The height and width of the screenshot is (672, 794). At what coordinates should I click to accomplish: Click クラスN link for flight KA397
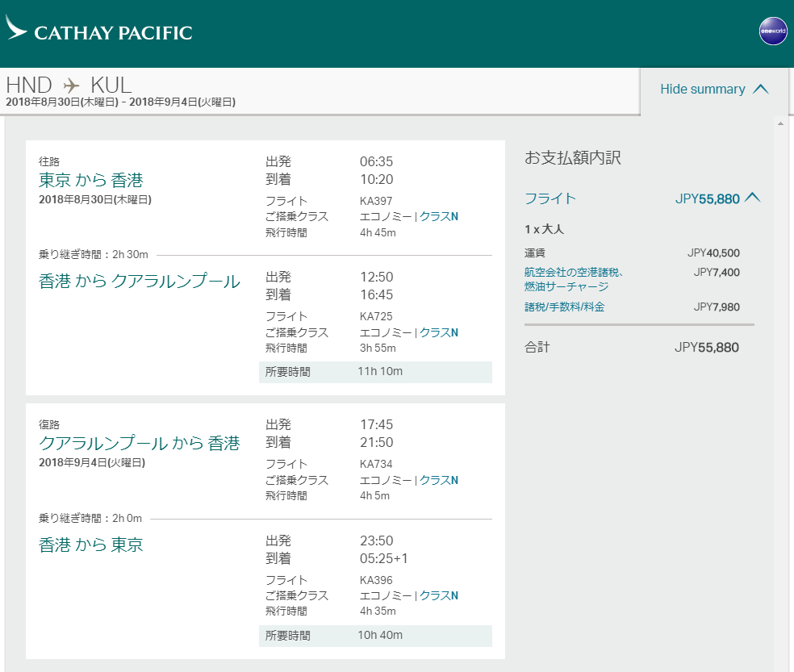point(438,217)
